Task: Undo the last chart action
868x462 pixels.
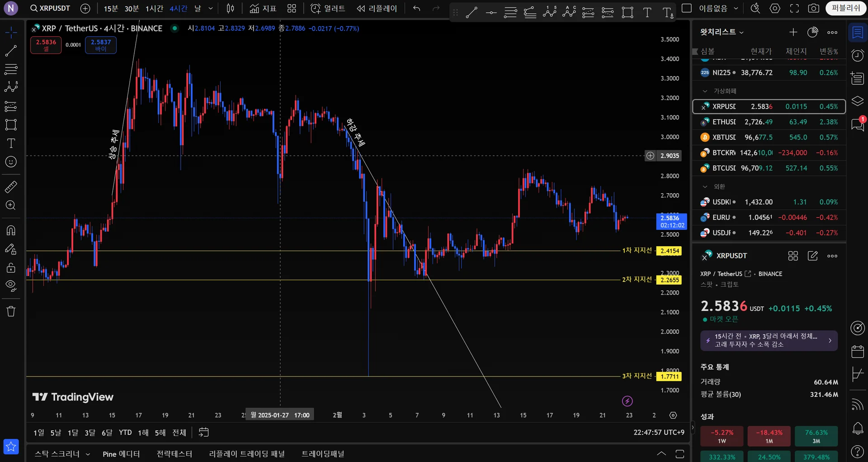Action: click(x=416, y=9)
